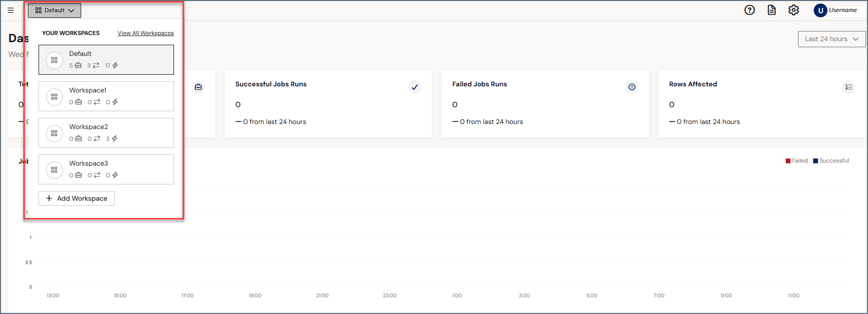Click the arrows icon in Workspace3 row
Viewport: 868px width, 314px height.
[x=97, y=175]
